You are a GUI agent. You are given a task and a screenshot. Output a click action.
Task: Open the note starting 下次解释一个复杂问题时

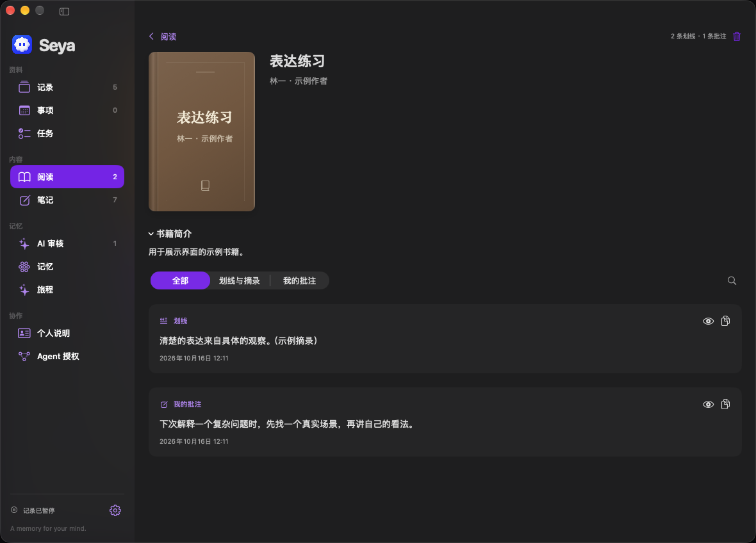pyautogui.click(x=288, y=424)
